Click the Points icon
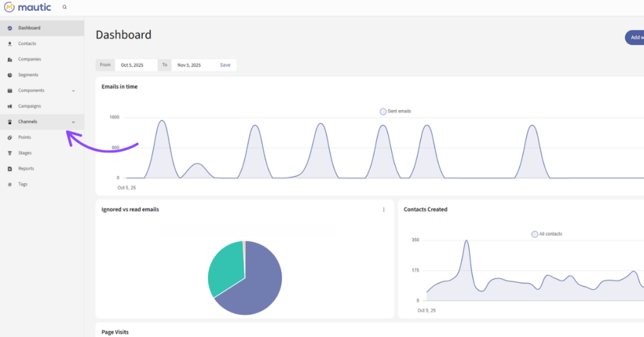Viewport: 644px width, 337px height. point(10,138)
